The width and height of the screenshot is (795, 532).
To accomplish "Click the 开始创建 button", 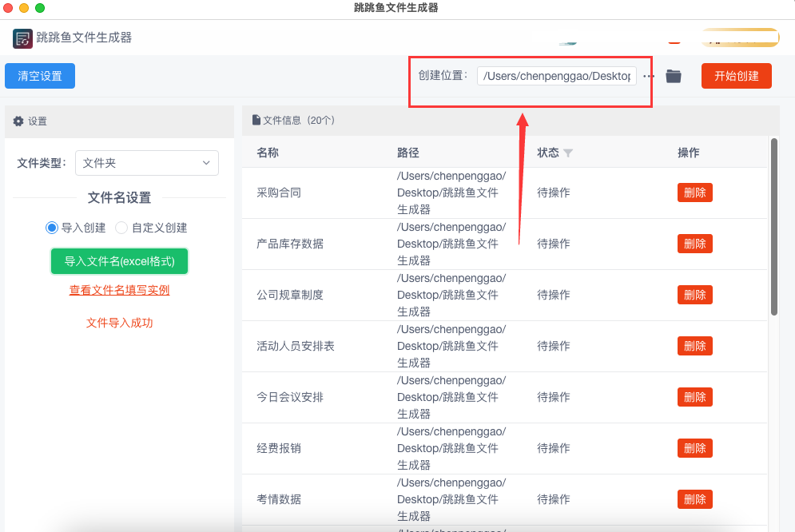I will [x=736, y=76].
